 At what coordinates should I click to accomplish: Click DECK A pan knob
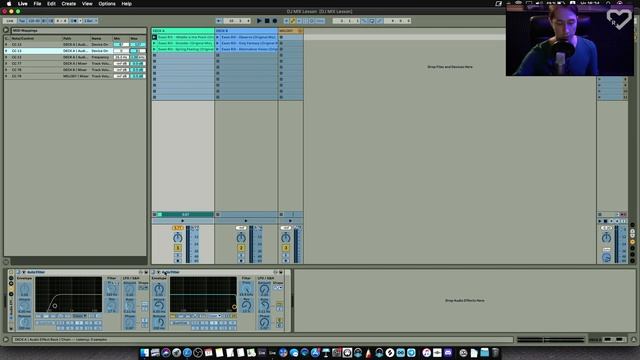178,238
